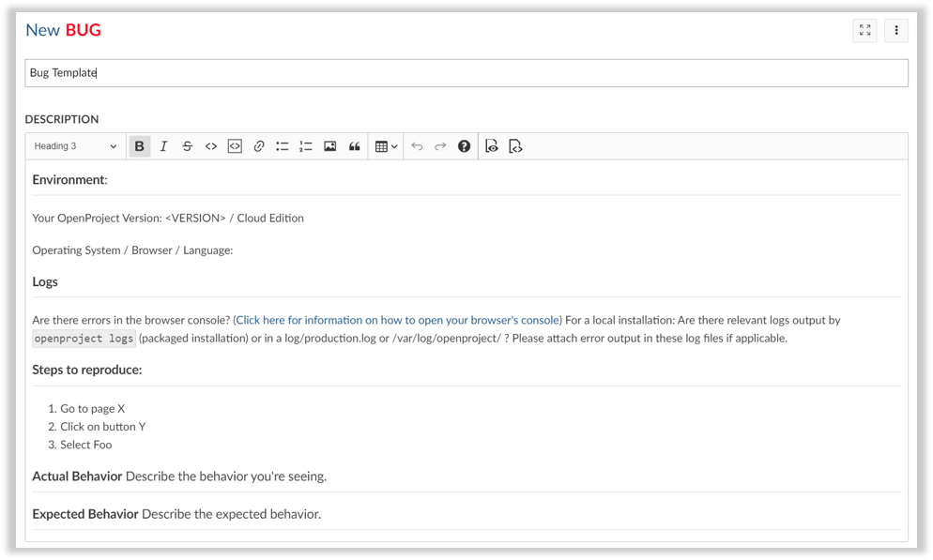The image size is (933, 560).
Task: Create a numbered list
Action: pos(305,145)
